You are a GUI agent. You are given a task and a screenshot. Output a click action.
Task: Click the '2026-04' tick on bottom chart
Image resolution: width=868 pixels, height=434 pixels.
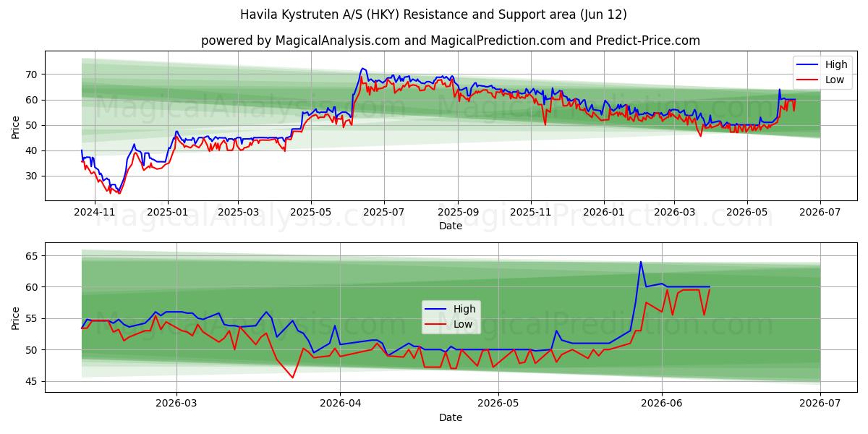click(x=340, y=403)
